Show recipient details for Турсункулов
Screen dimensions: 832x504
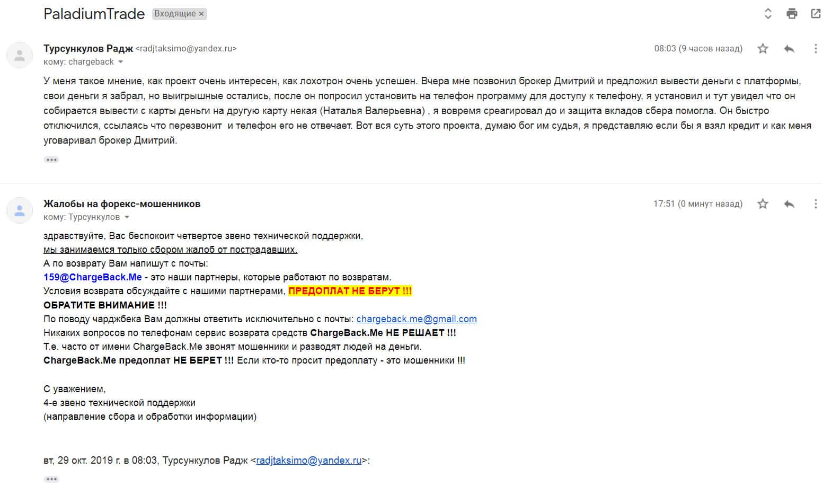tap(127, 217)
